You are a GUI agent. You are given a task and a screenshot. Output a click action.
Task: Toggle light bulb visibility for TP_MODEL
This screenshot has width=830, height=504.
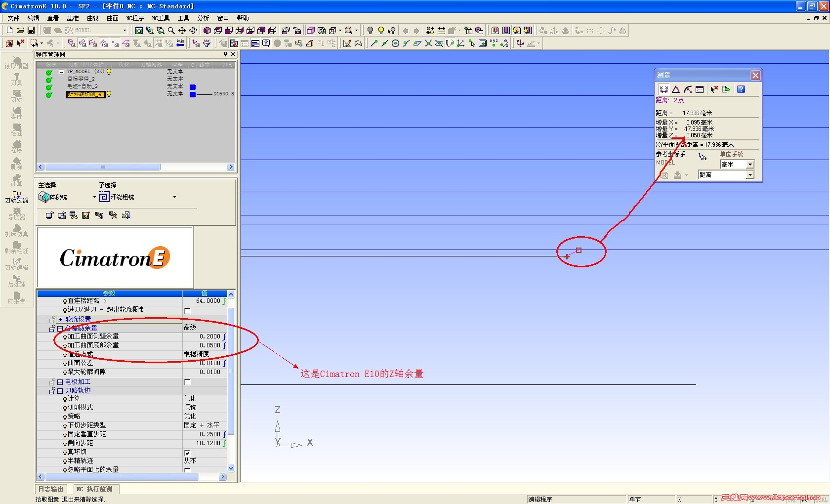(109, 72)
